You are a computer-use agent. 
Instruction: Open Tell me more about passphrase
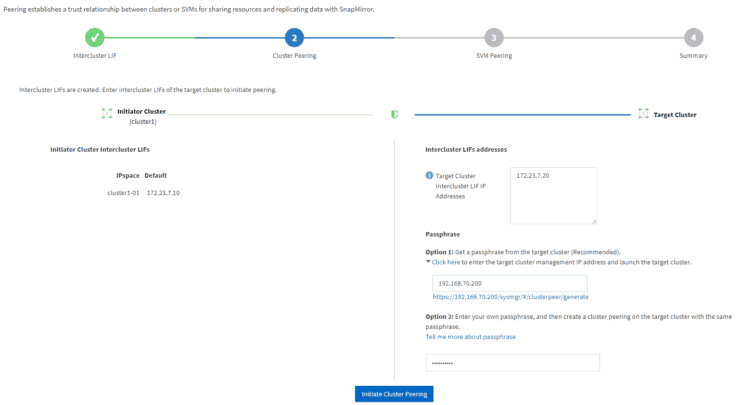470,337
